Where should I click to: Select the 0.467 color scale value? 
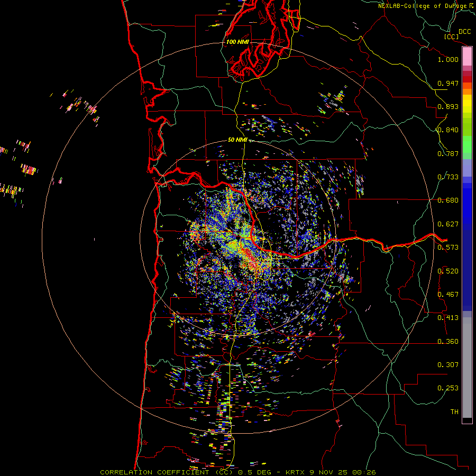pyautogui.click(x=448, y=295)
